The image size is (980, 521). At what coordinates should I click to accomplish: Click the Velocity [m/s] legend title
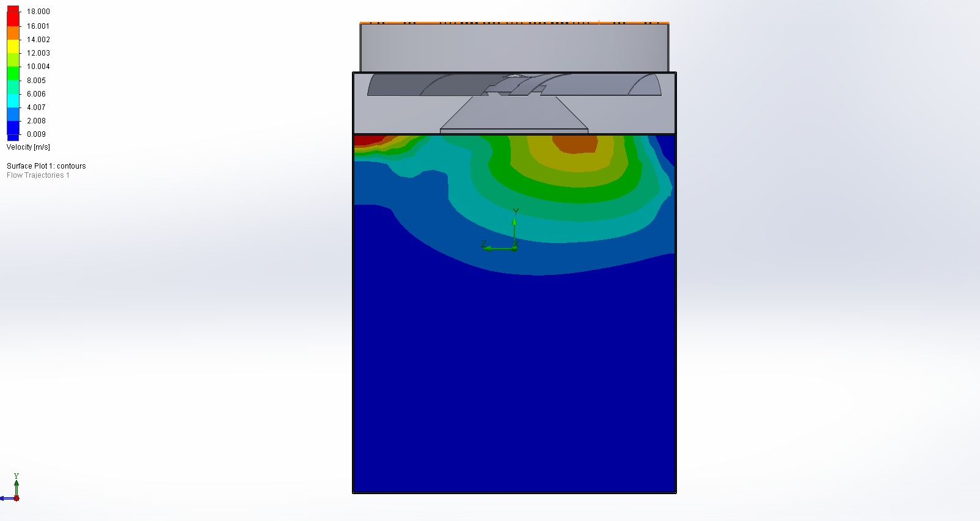(x=28, y=147)
